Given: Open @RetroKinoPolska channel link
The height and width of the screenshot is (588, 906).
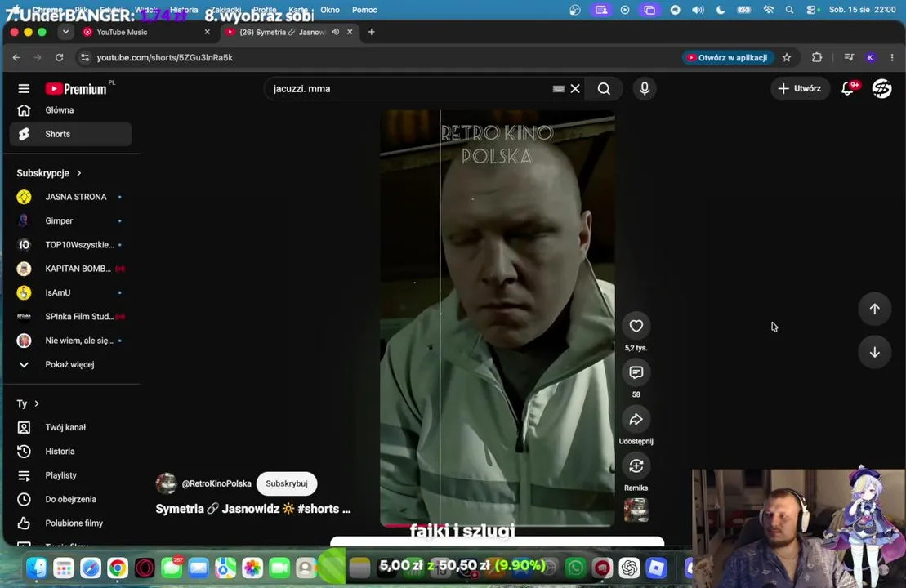Looking at the screenshot, I should coord(216,483).
